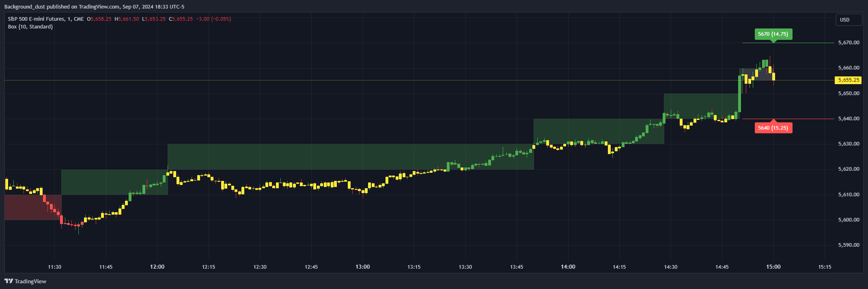Click the 14:15 time axis label
Image resolution: width=868 pixels, height=289 pixels.
point(619,267)
